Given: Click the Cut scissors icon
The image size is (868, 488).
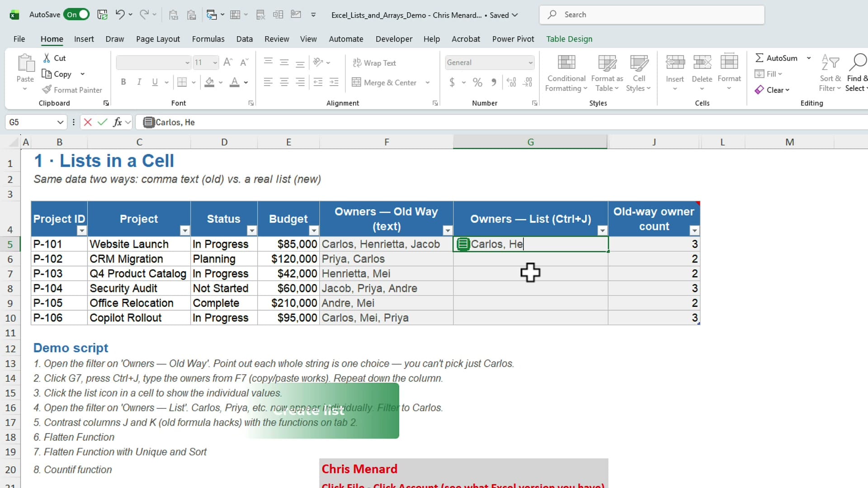Looking at the screenshot, I should click(x=47, y=58).
